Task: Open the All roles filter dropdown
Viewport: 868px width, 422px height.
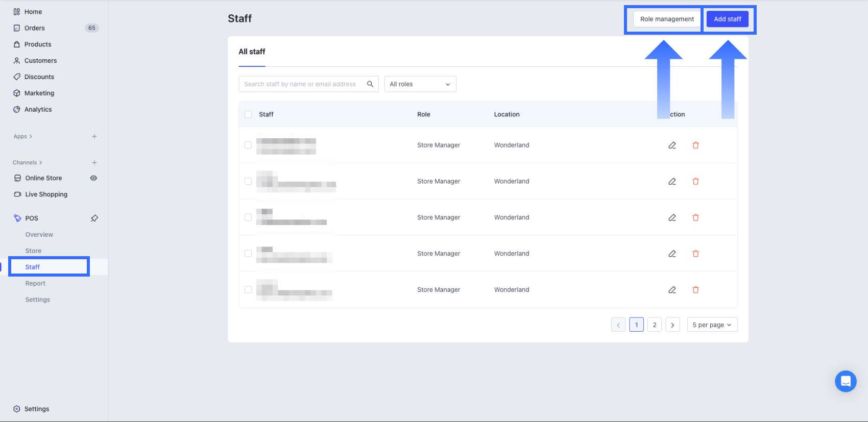Action: coord(420,84)
